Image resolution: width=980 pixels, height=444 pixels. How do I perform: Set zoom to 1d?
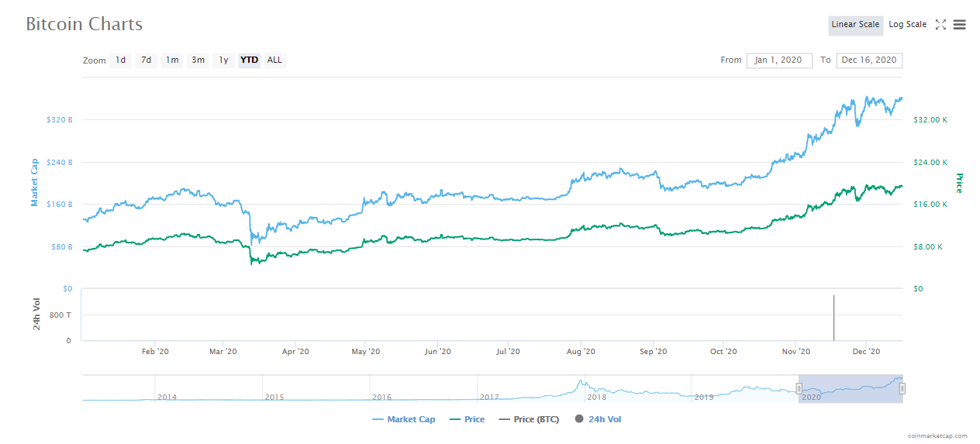(120, 60)
